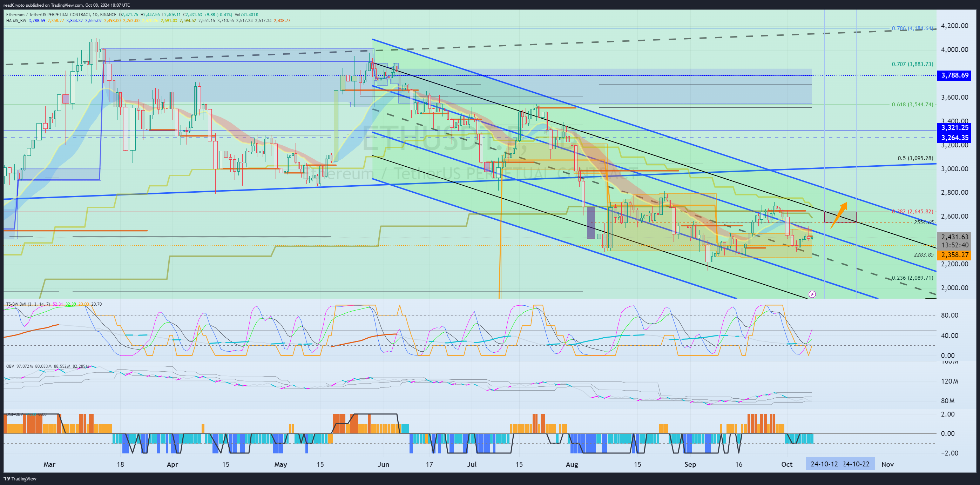
Task: Click the 24-10-12 date label on time axis
Action: (824, 464)
